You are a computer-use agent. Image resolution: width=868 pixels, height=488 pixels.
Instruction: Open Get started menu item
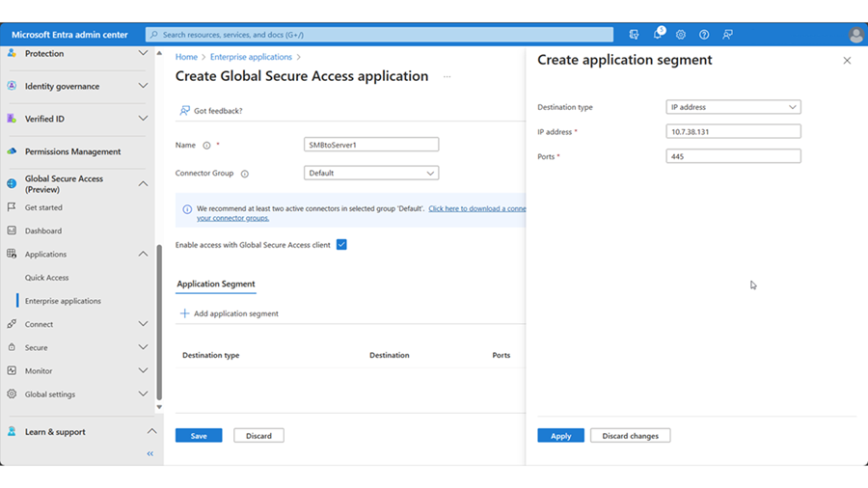43,207
